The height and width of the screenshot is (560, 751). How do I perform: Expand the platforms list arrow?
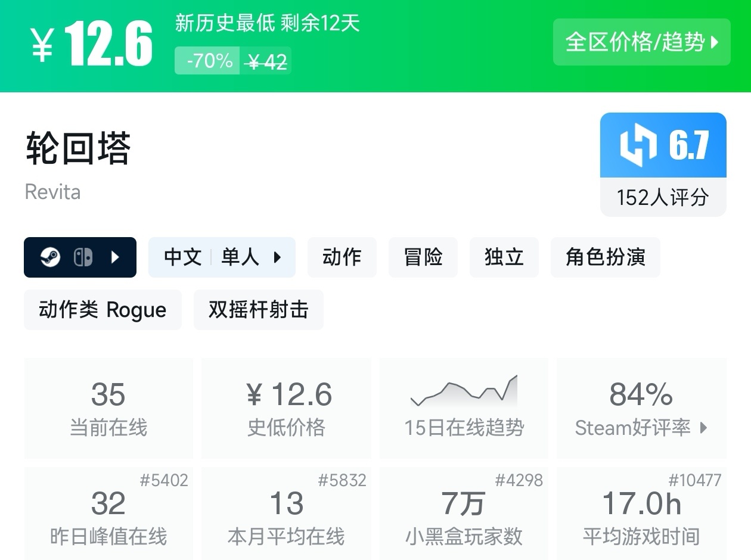point(116,257)
